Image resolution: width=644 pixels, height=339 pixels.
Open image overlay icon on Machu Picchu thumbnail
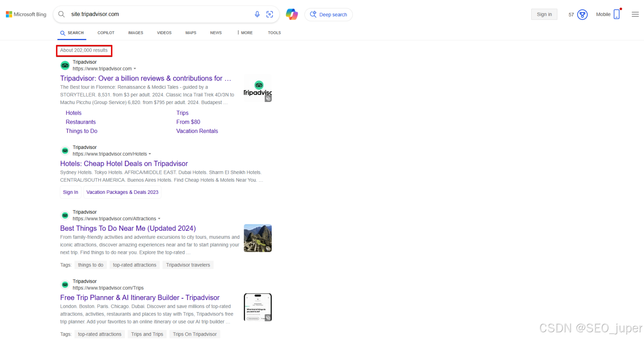click(268, 248)
